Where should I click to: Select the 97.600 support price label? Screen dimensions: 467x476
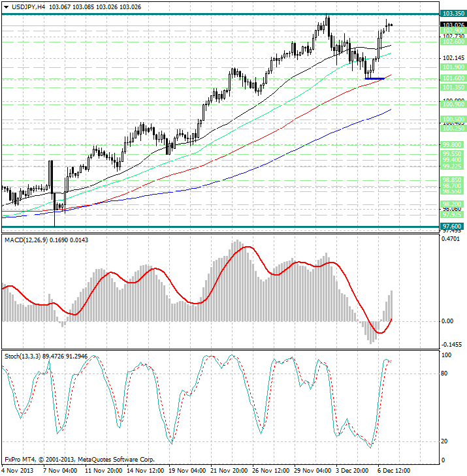453,227
